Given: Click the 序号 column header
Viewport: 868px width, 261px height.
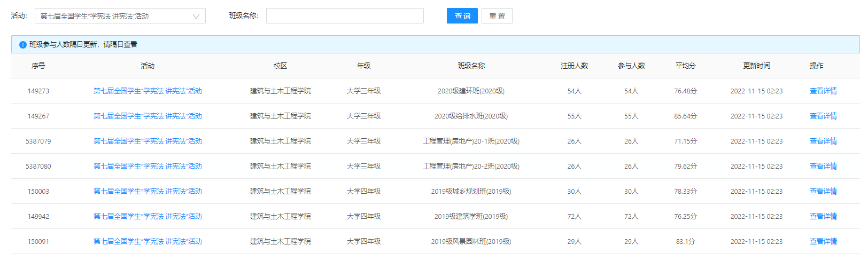Looking at the screenshot, I should (x=38, y=66).
